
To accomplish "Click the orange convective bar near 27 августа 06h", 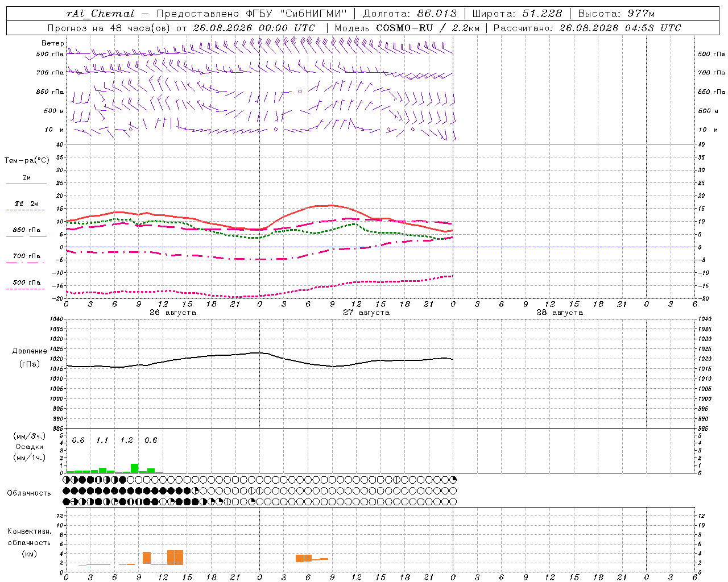I will pos(308,558).
